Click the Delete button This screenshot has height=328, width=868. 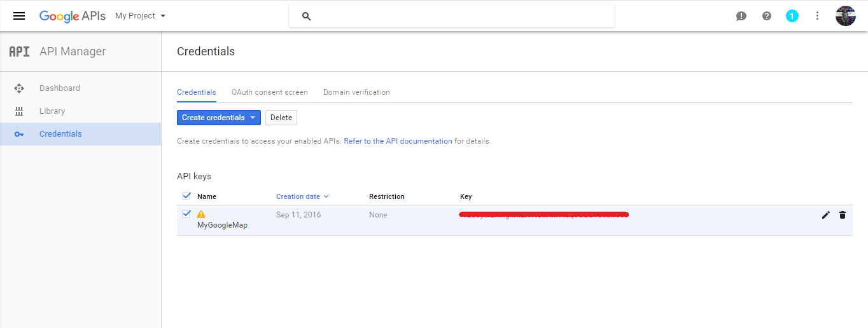(x=281, y=118)
